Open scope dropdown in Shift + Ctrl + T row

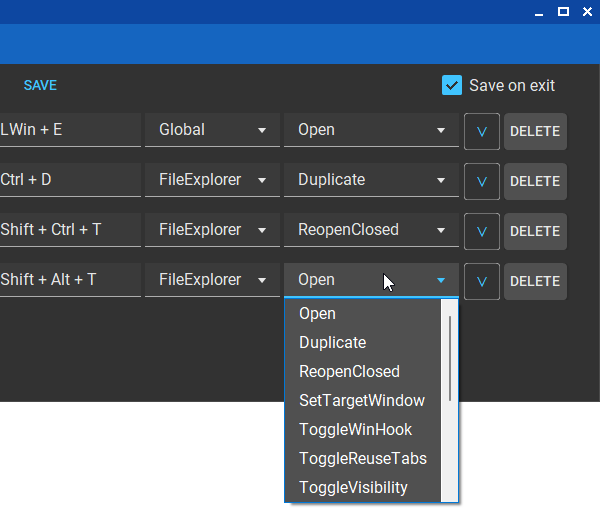point(212,230)
